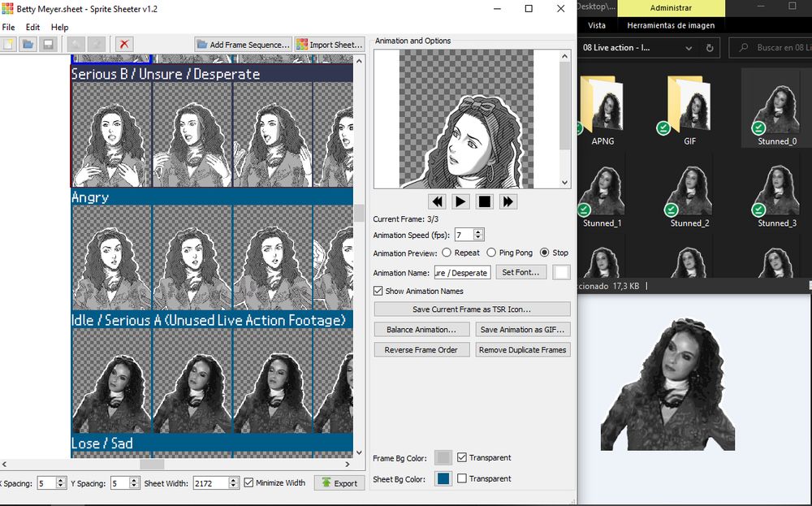Select the Repeat preview radio button
812x506 pixels.
[447, 253]
